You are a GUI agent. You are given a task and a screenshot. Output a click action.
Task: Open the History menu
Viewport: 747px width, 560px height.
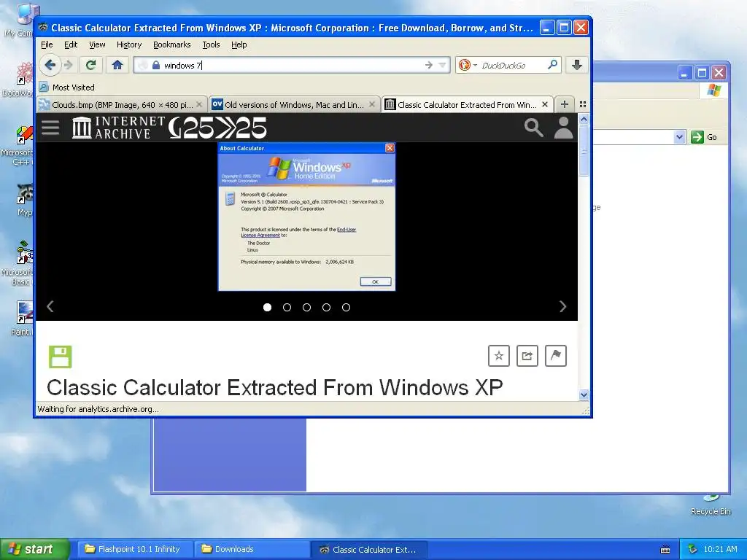pyautogui.click(x=129, y=44)
